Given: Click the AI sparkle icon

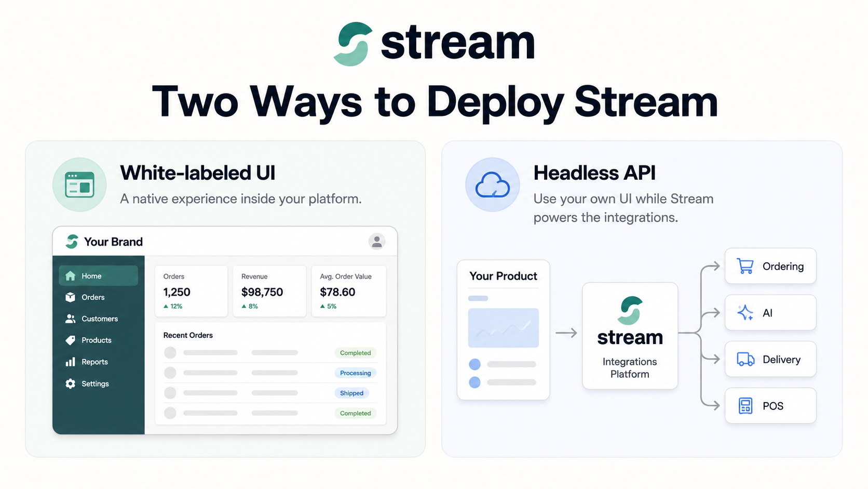Looking at the screenshot, I should click(x=745, y=312).
